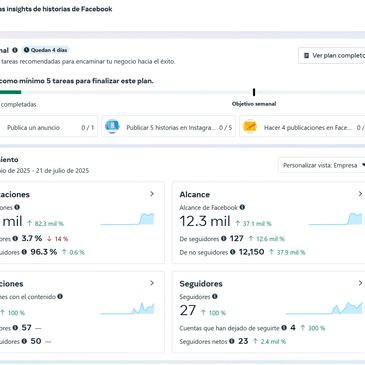The width and height of the screenshot is (365, 365).
Task: Click the clock icon in Quedan 4 días badge
Action: click(26, 50)
